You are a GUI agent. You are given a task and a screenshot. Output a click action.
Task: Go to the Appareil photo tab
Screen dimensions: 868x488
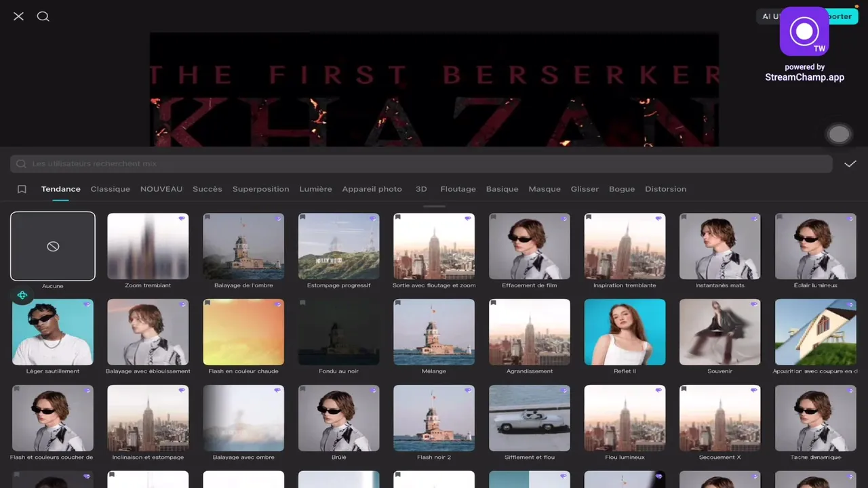tap(372, 189)
